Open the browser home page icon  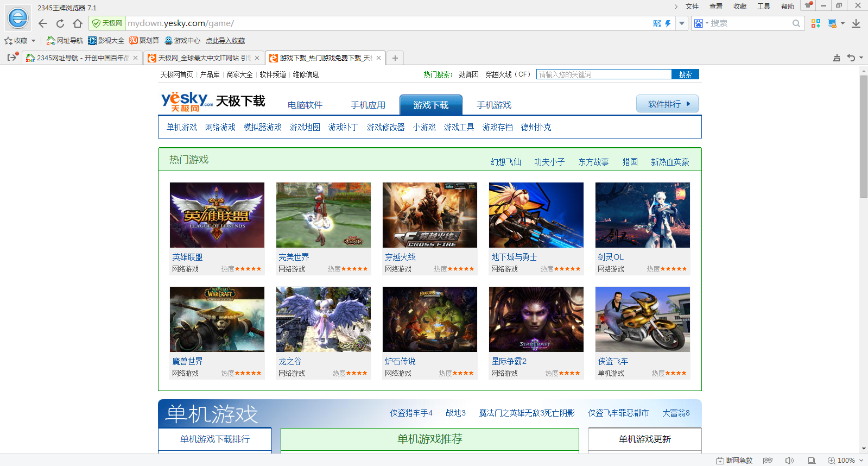(78, 23)
